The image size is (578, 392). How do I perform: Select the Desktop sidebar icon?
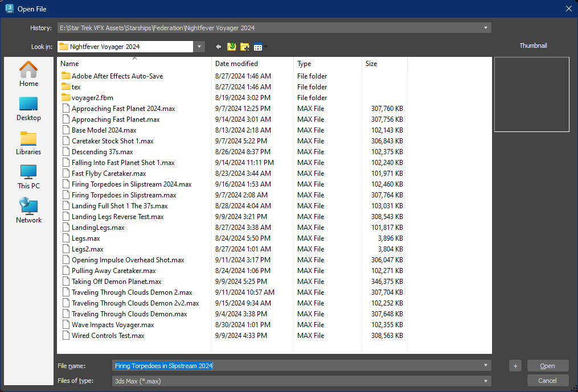tap(28, 108)
